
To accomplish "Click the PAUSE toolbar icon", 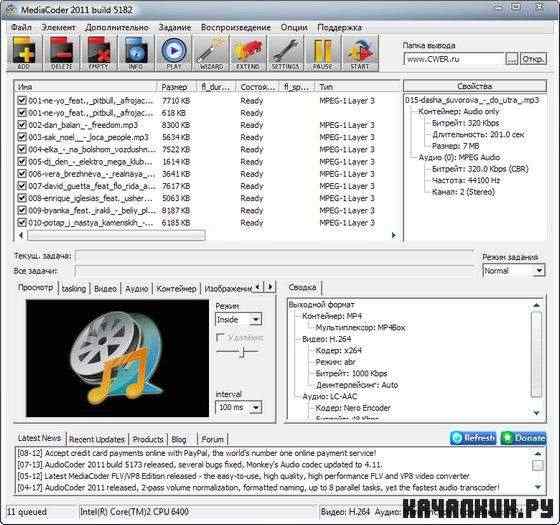I will point(322,53).
